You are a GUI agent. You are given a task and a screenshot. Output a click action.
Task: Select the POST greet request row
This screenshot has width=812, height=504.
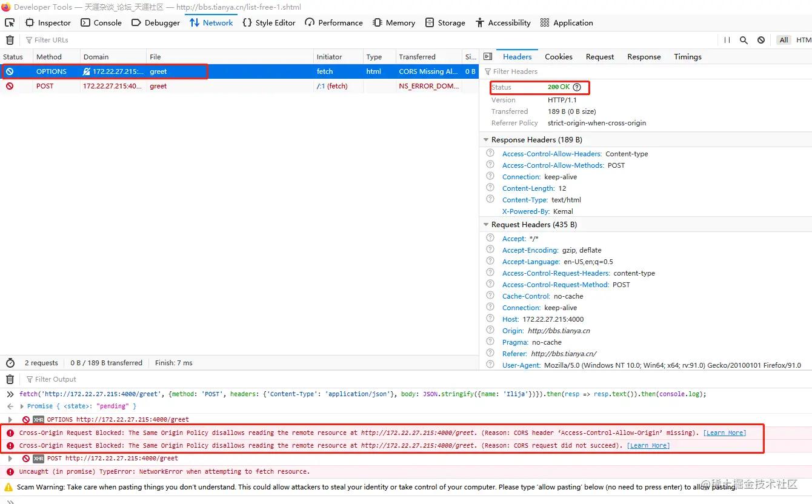(x=158, y=86)
